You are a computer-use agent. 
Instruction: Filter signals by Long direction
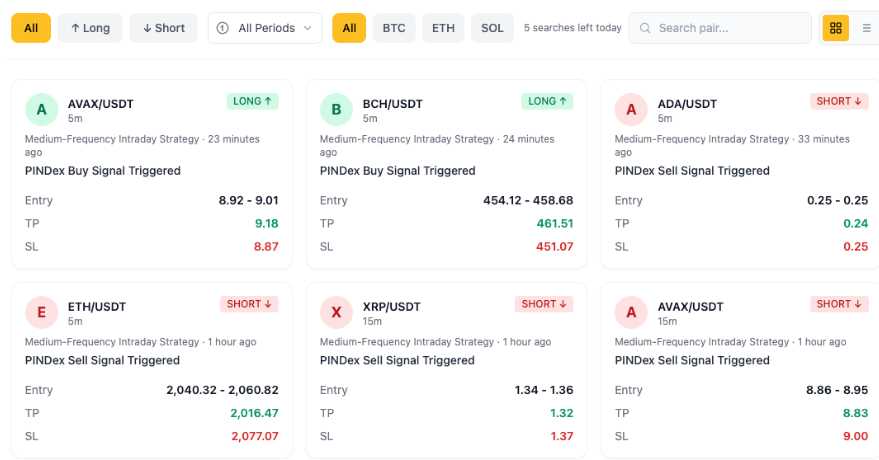(x=90, y=28)
